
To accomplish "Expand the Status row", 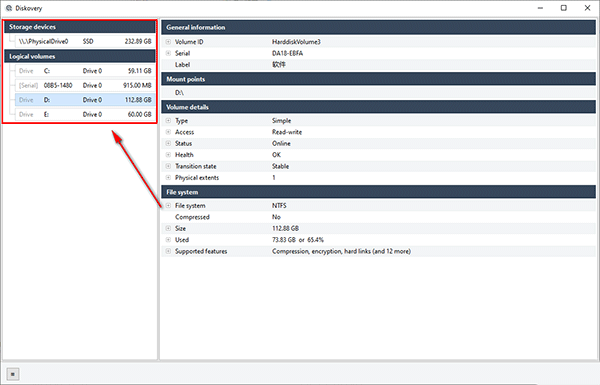I will pos(168,144).
